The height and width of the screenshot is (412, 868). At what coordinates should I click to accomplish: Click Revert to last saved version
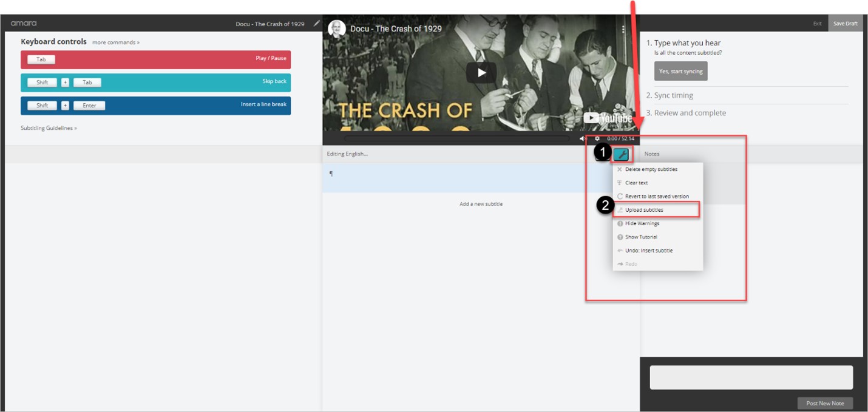click(657, 197)
